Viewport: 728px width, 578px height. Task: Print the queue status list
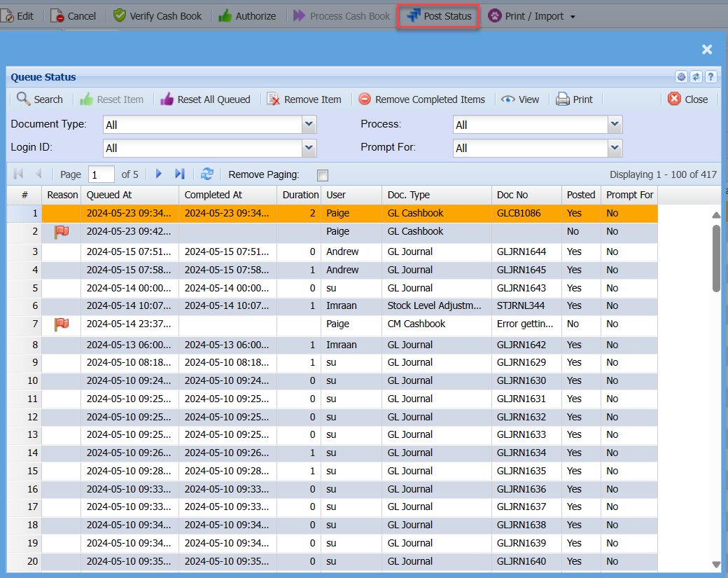574,99
